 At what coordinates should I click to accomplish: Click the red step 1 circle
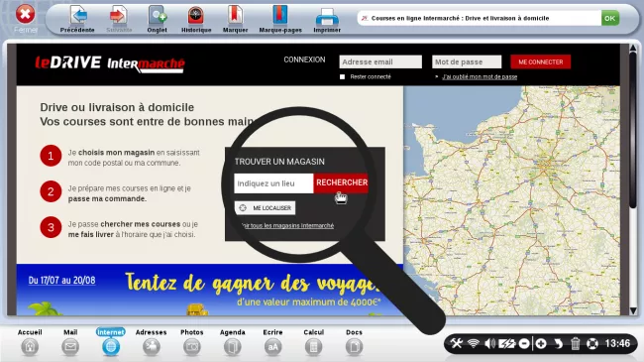pos(51,156)
